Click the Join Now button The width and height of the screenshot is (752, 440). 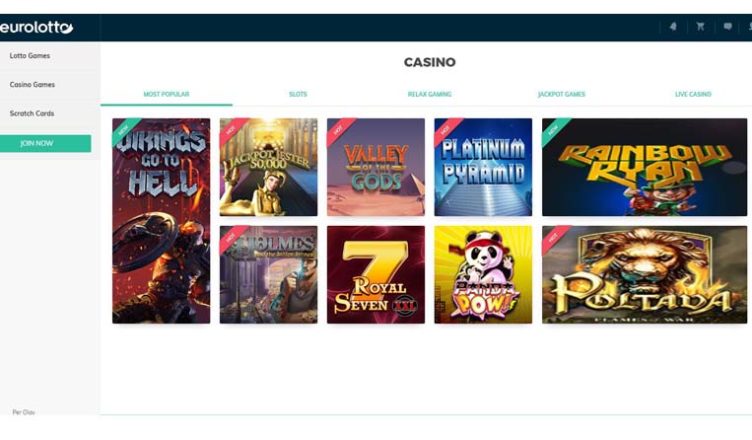tap(46, 143)
